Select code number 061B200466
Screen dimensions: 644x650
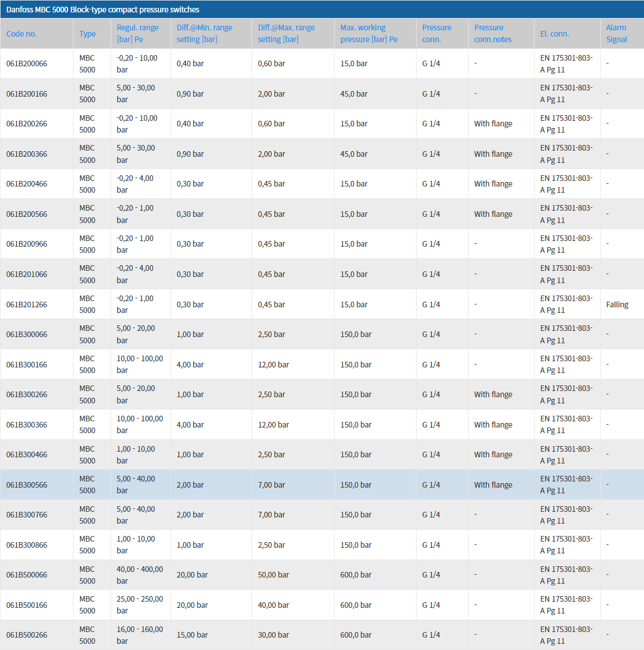(26, 184)
